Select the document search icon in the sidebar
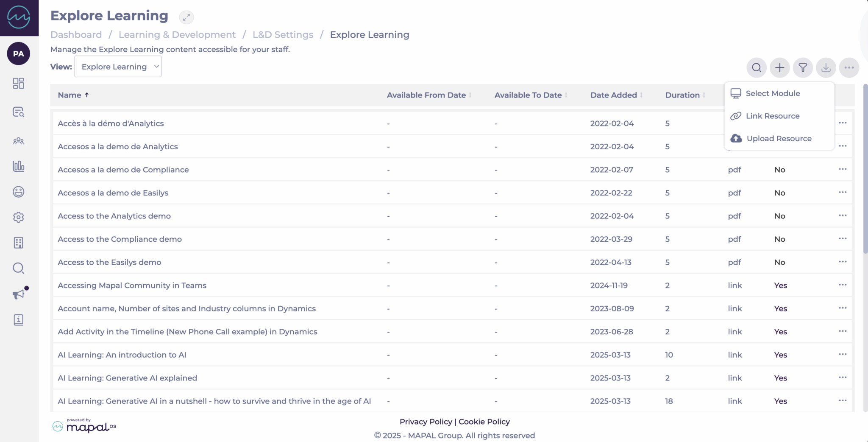The image size is (868, 442). click(19, 112)
